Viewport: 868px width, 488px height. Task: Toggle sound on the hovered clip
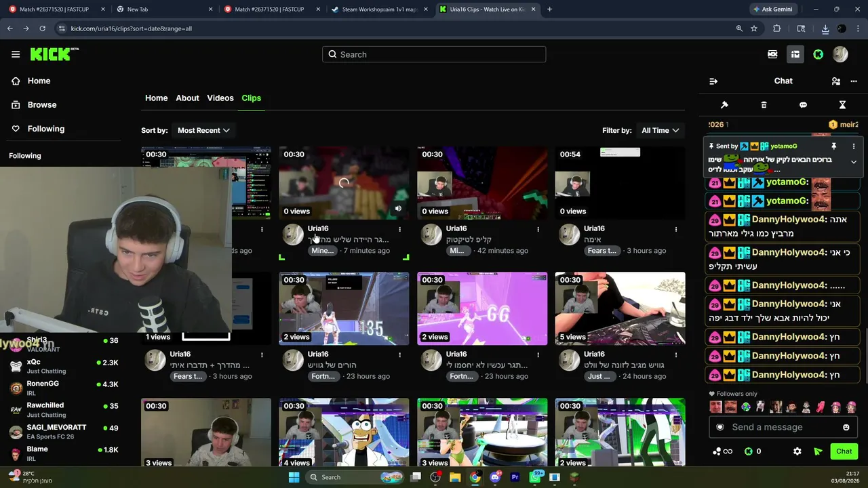[398, 209]
